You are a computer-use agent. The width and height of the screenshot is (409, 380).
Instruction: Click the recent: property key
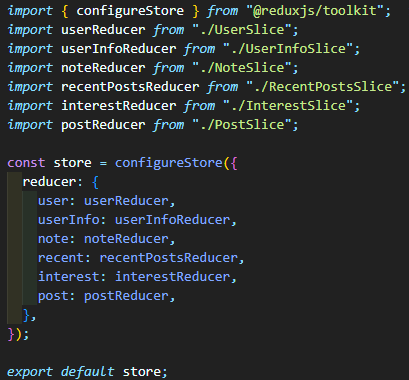64,258
